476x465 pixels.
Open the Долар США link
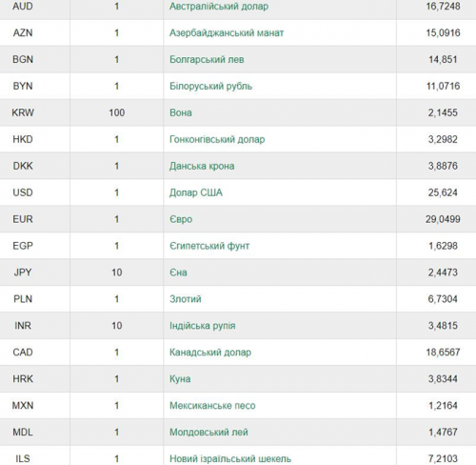point(196,192)
